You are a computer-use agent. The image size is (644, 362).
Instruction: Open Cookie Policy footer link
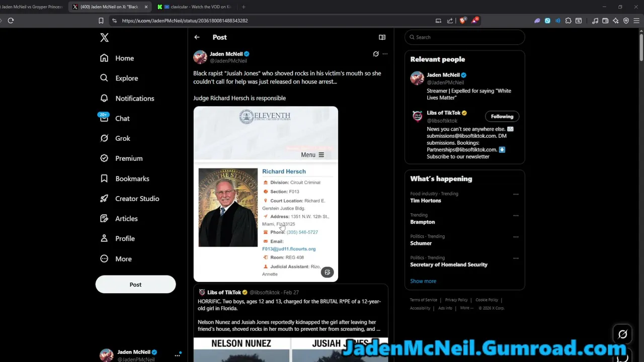click(x=487, y=300)
